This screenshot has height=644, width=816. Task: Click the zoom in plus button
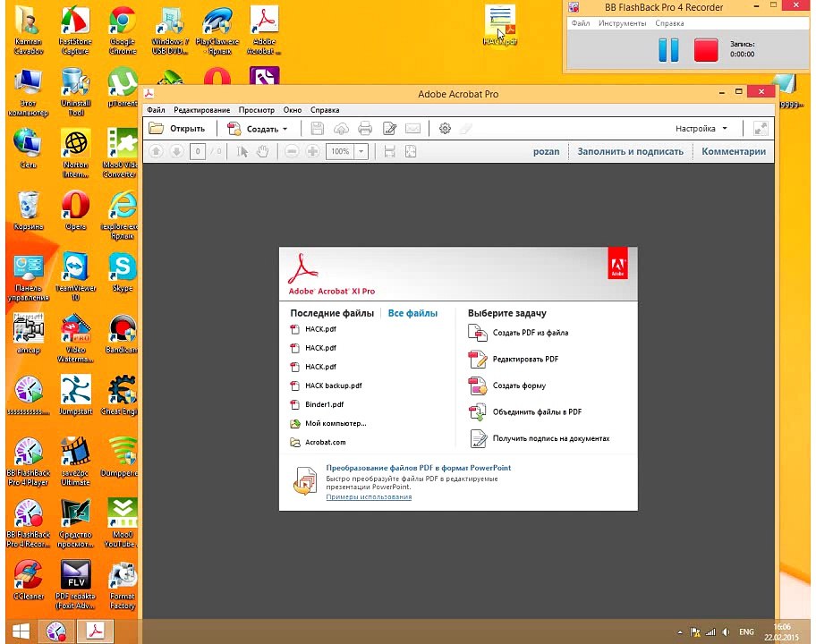(x=313, y=151)
